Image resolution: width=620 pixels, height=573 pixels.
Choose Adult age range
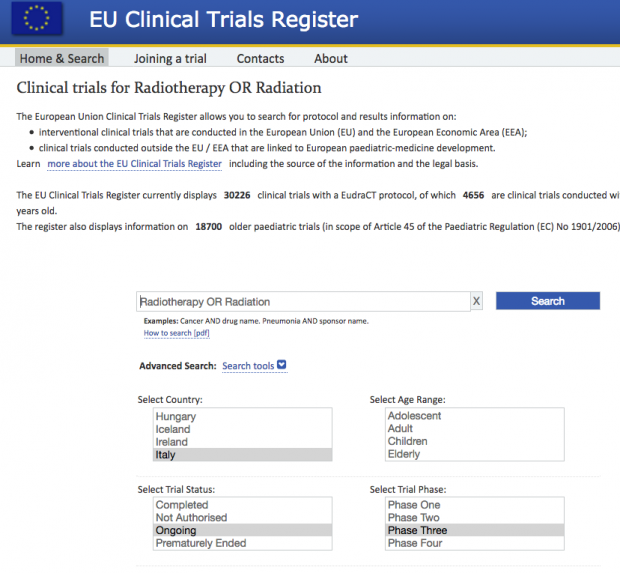pos(474,428)
